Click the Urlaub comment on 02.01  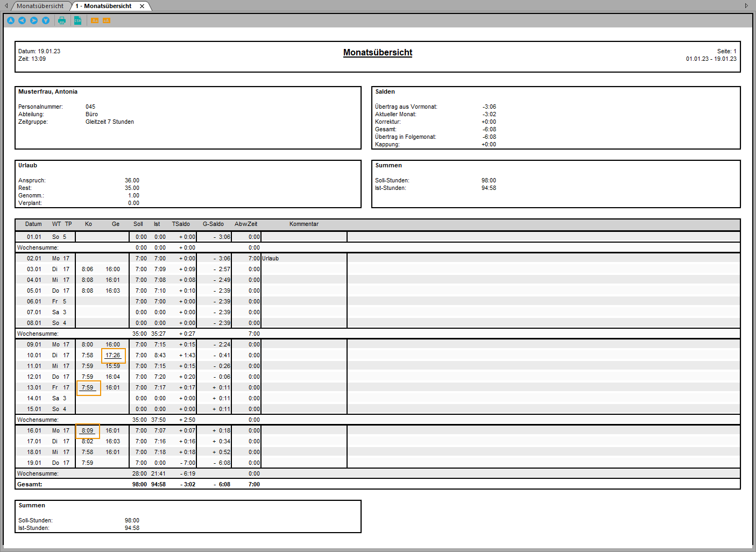271,258
